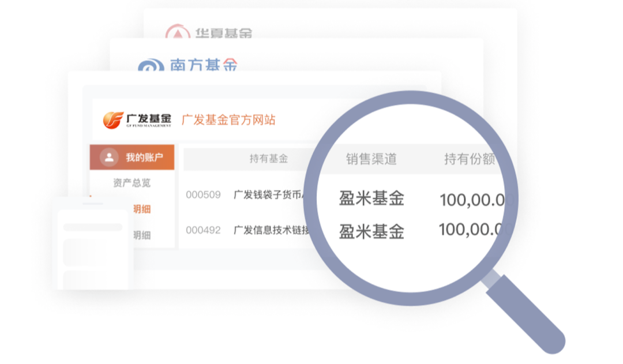
Task: Click 盈米基金 in the 000492 row
Action: (x=371, y=232)
